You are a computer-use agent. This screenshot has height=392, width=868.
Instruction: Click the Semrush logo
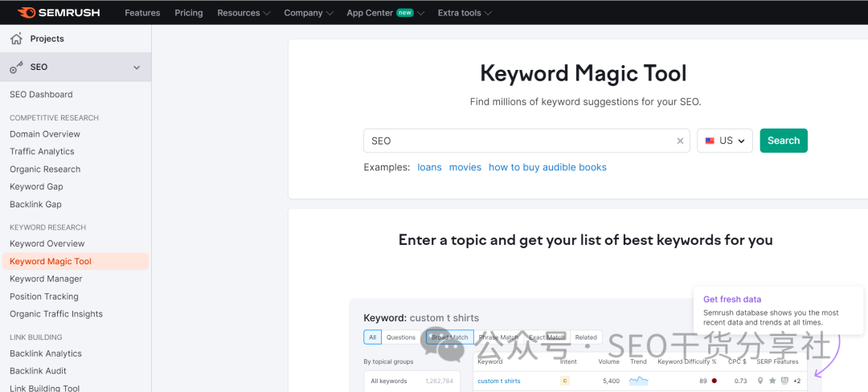pos(59,12)
